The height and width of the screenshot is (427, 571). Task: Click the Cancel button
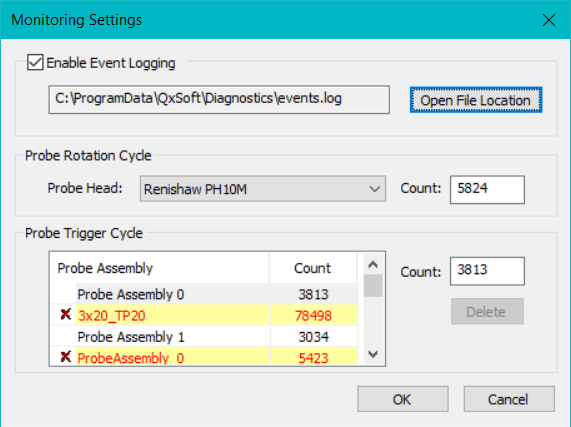tap(509, 399)
